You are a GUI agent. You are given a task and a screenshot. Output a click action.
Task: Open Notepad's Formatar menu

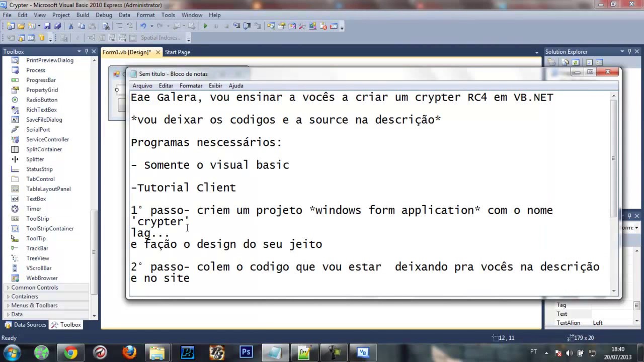(x=191, y=86)
